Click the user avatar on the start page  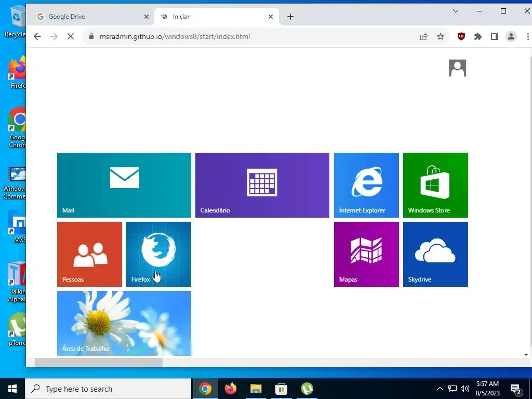tap(457, 68)
